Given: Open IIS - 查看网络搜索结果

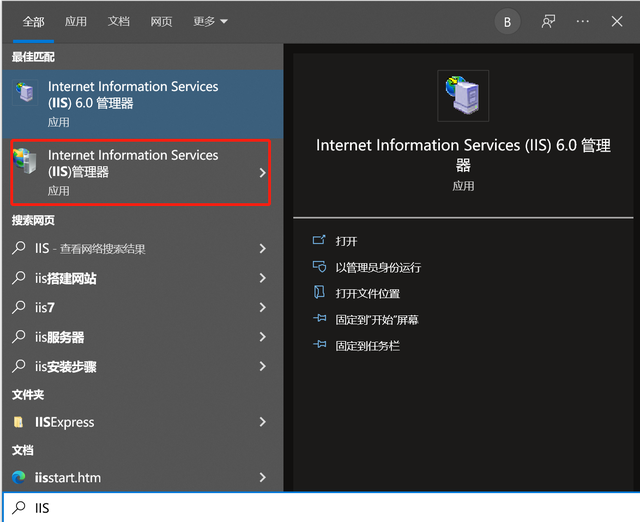Looking at the screenshot, I should point(142,248).
